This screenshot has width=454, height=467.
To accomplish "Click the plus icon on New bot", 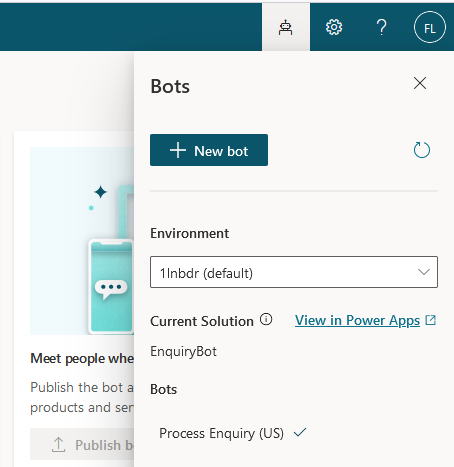I will pos(178,150).
